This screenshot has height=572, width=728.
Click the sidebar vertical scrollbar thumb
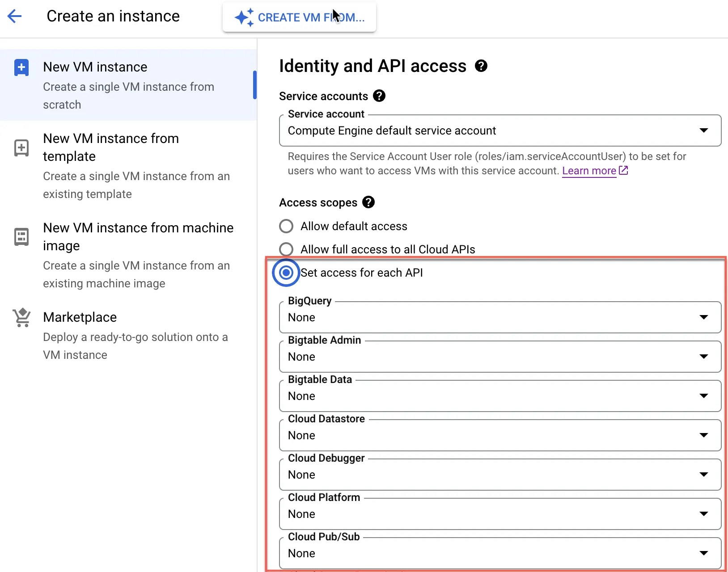coord(254,85)
